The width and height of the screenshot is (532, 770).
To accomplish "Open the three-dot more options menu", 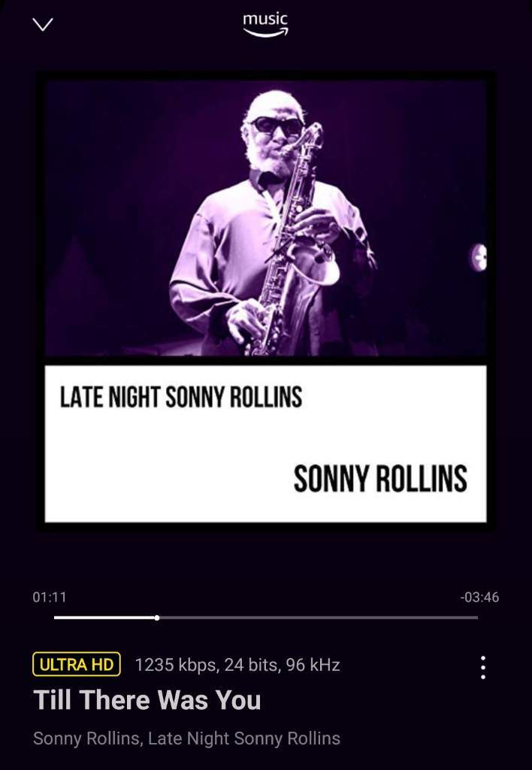I will tap(483, 668).
